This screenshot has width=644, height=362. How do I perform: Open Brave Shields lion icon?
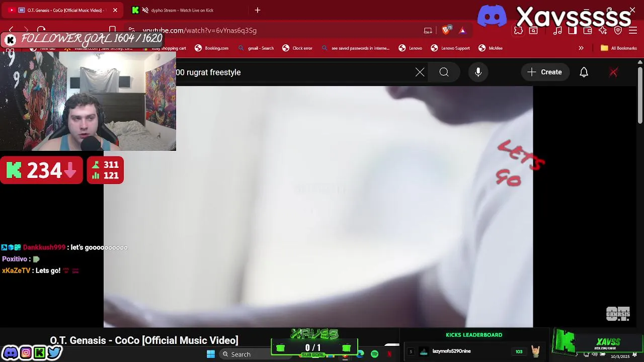[x=446, y=30]
